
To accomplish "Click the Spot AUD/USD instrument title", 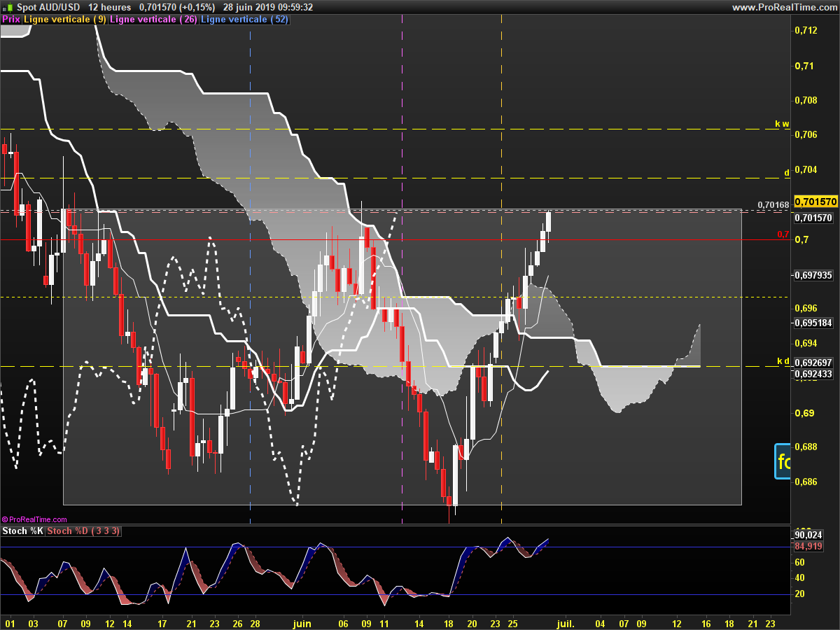I will (48, 7).
